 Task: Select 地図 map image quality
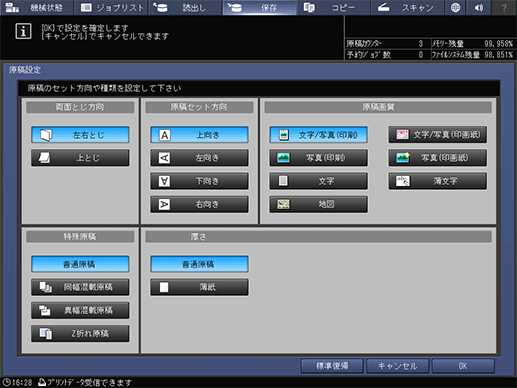(x=318, y=204)
